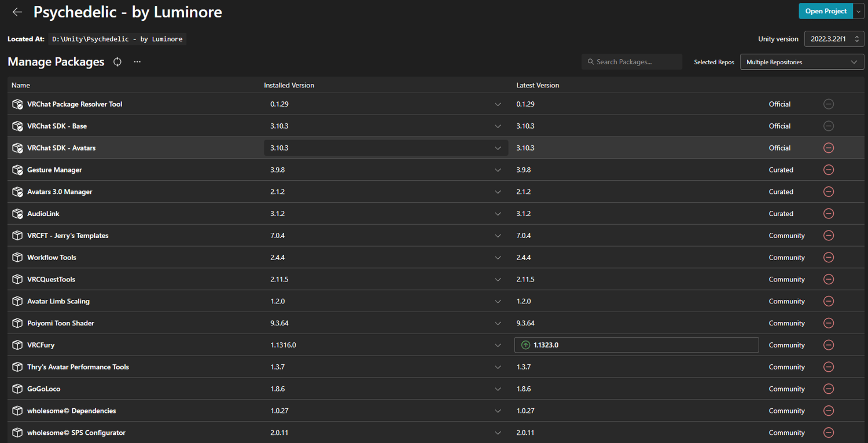Remove the AudioLink package

828,214
